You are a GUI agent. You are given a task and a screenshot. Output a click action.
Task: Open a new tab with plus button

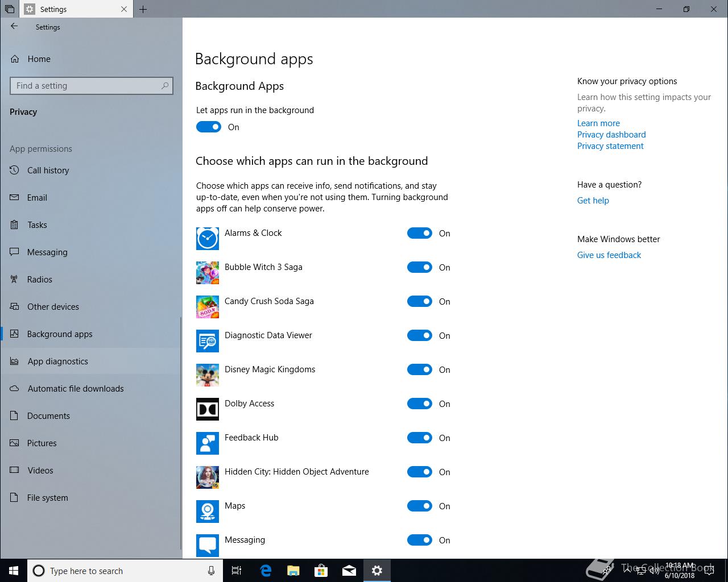tap(143, 9)
